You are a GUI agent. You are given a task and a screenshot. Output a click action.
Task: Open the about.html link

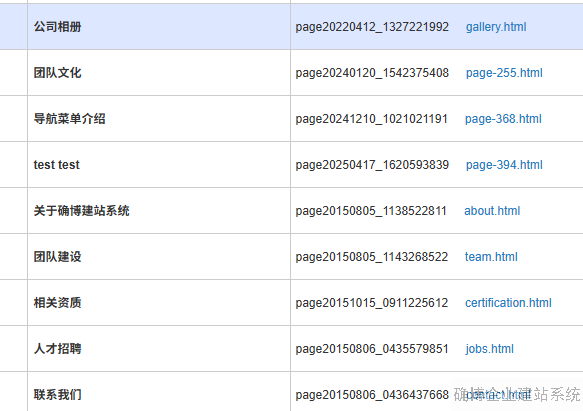coord(492,211)
